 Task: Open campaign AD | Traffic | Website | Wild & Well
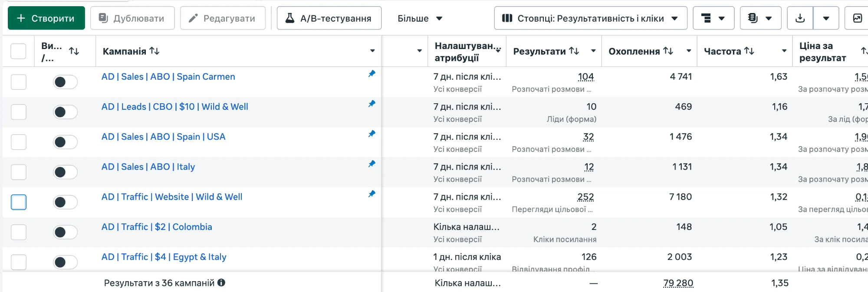coord(172,197)
